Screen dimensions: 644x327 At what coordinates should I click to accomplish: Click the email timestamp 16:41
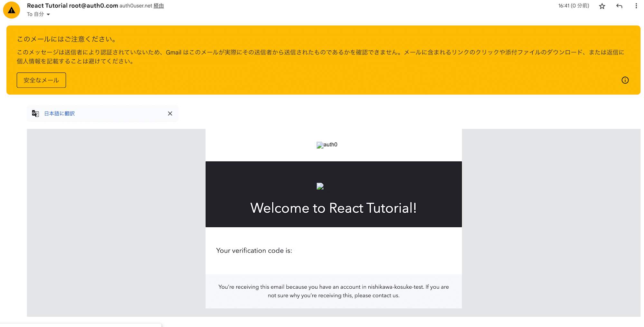(574, 6)
